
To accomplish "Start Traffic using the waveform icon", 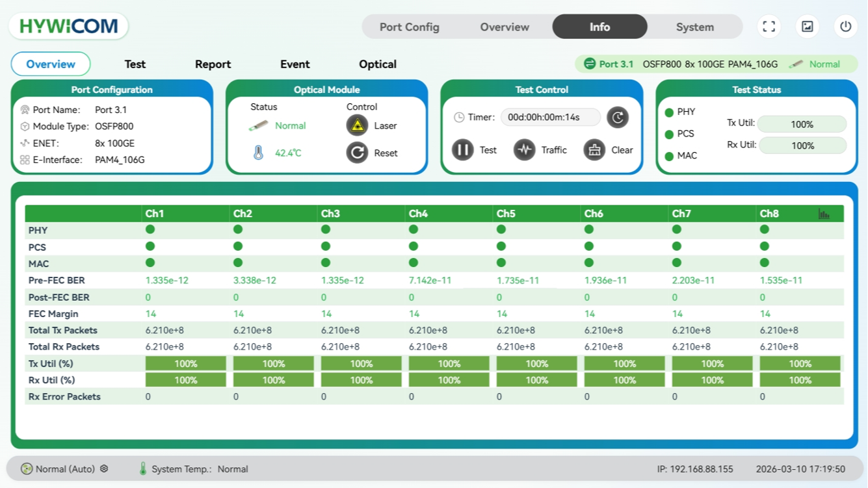I will 524,150.
